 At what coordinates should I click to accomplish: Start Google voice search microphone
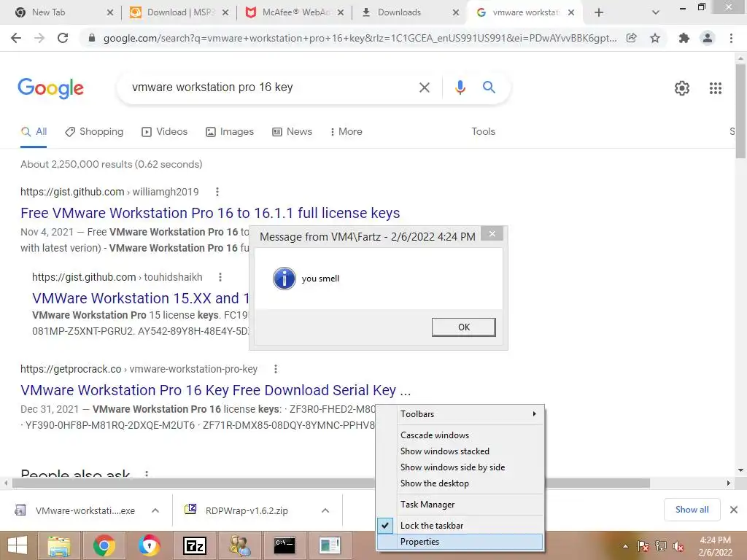(x=460, y=87)
